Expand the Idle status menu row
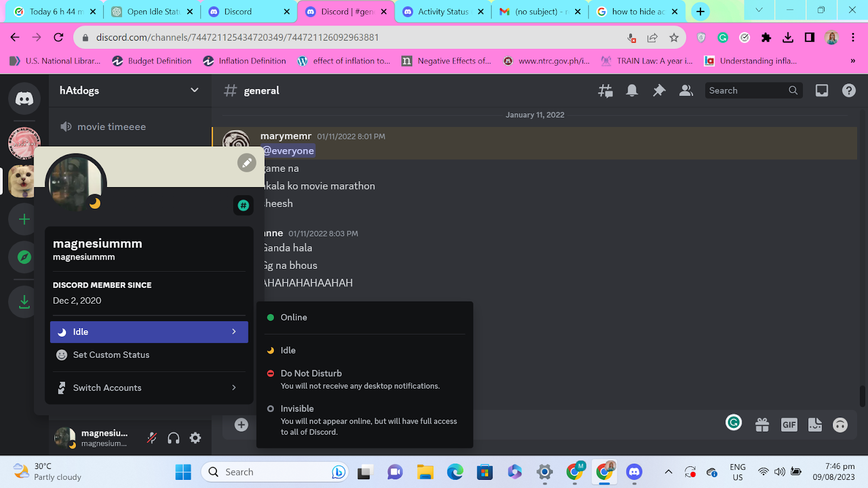868x488 pixels. point(149,332)
